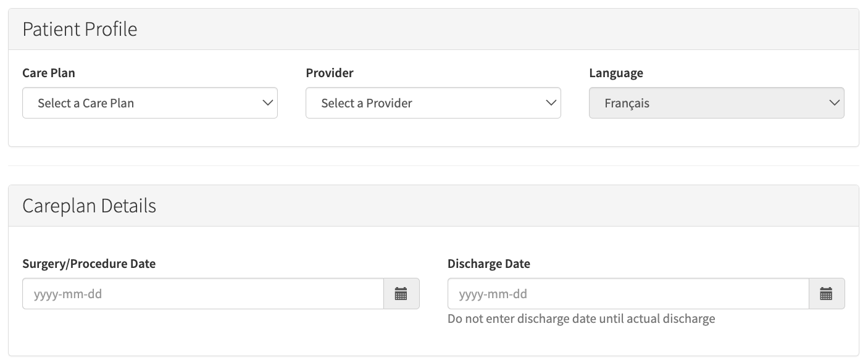Open the Language dropdown showing Français
The image size is (868, 363).
click(x=716, y=103)
